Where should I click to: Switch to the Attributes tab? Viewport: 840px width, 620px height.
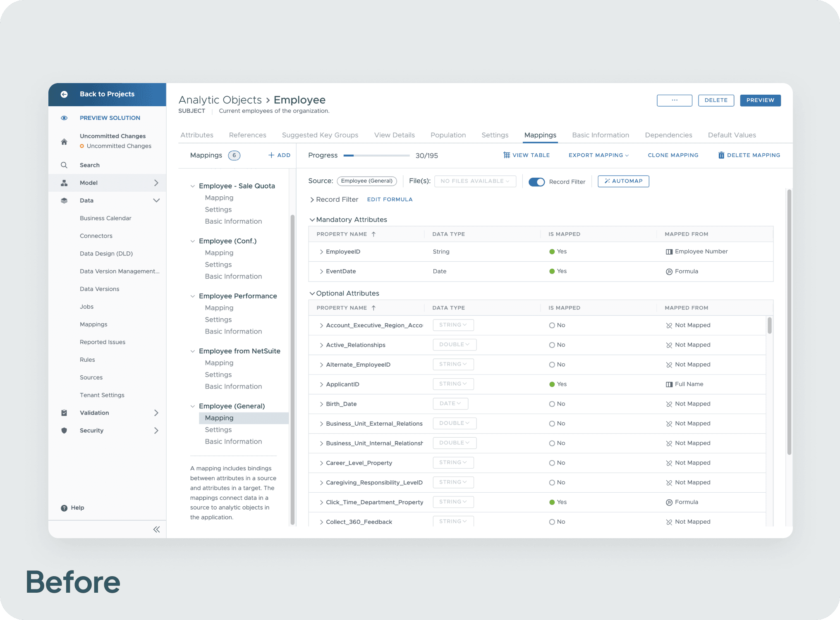(197, 135)
